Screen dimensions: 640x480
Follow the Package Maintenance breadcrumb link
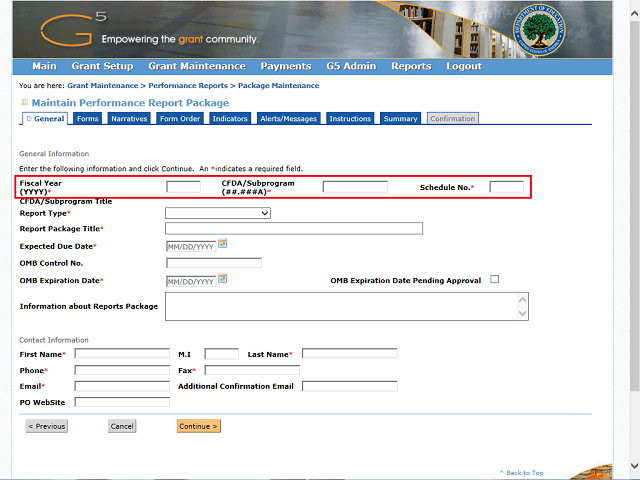pos(279,86)
